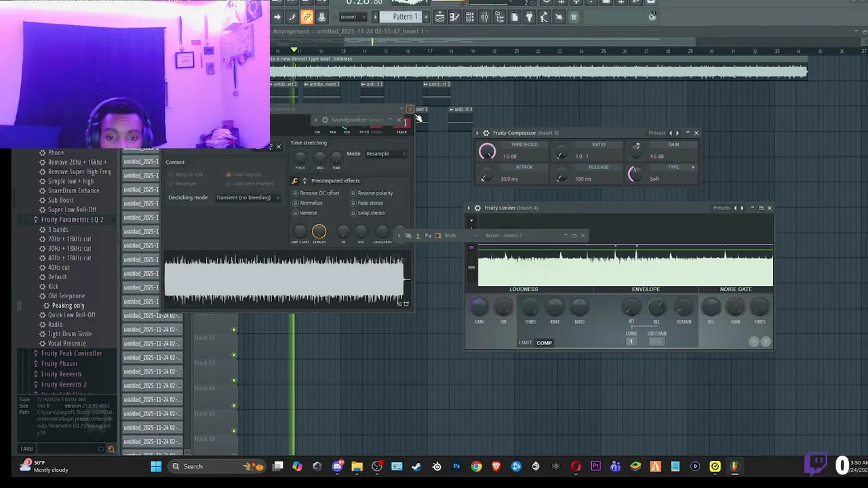Go to previous preset in Fruity Limiter

[x=735, y=208]
